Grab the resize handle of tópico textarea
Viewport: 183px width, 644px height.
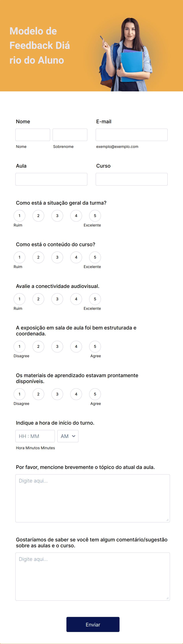click(x=167, y=520)
